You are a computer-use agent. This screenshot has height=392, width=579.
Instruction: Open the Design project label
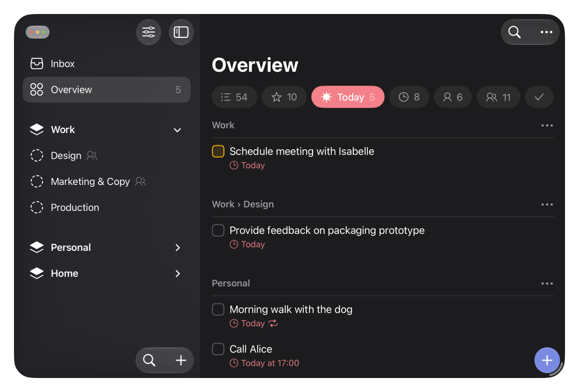click(x=66, y=156)
